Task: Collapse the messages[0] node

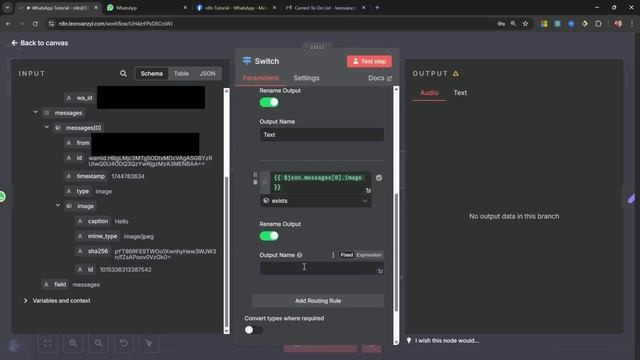Action: 47,127
